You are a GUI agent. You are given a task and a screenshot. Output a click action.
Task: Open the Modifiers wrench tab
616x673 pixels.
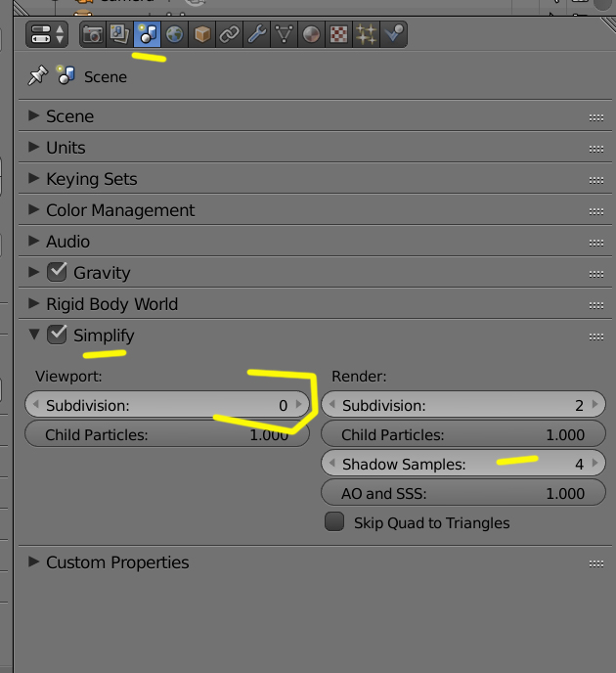pos(257,35)
